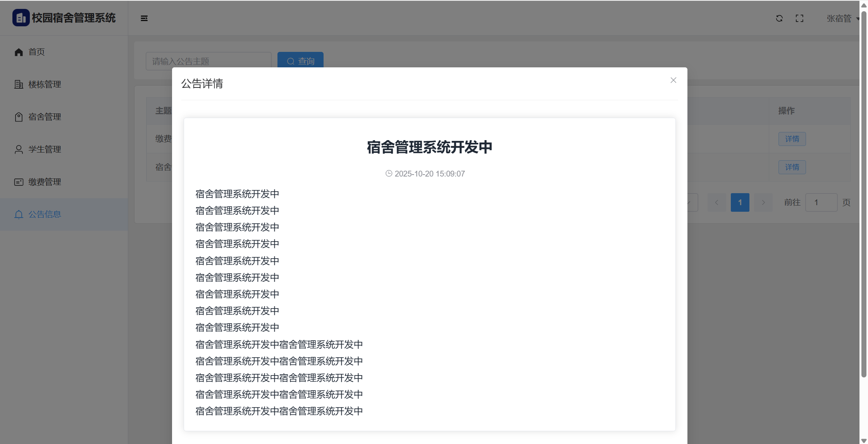Viewport: 868px width, 444px height.
Task: Open 宿舍管理 menu item
Action: tap(45, 117)
